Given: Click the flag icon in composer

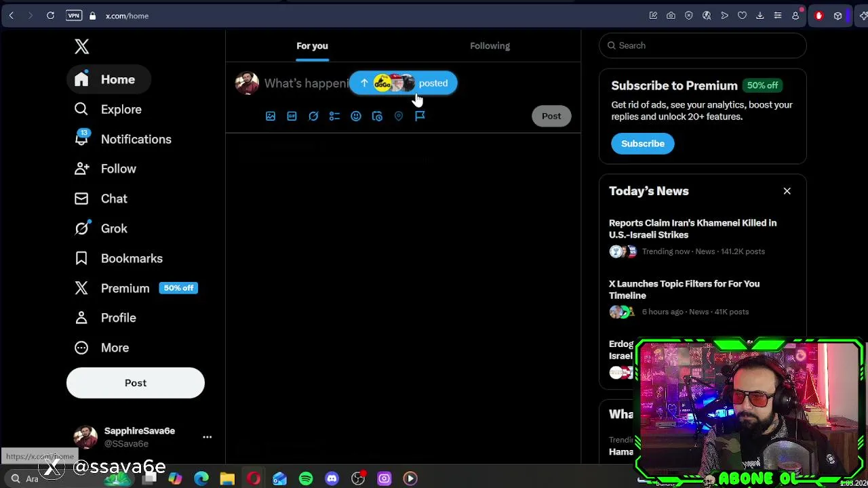Looking at the screenshot, I should 420,116.
